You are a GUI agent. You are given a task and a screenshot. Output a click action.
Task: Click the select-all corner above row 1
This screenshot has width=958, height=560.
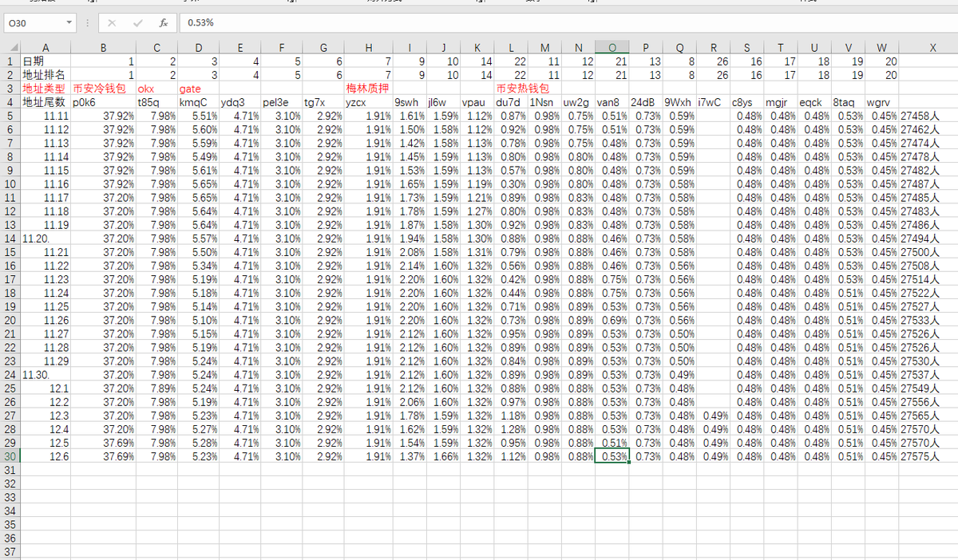(x=10, y=48)
